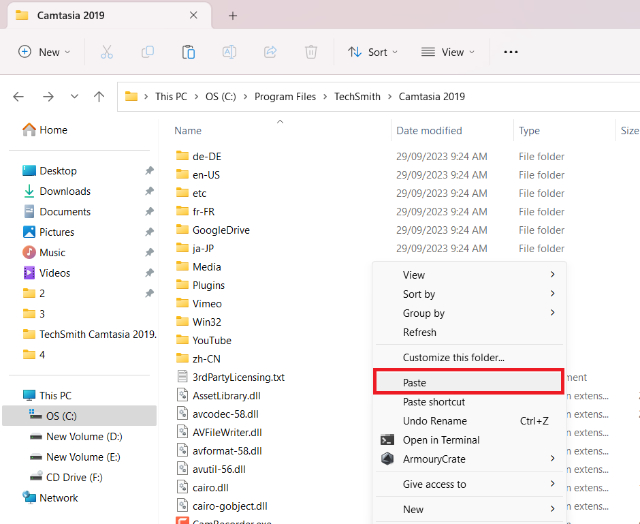Click the Share icon in toolbar
640x524 pixels.
tap(270, 52)
